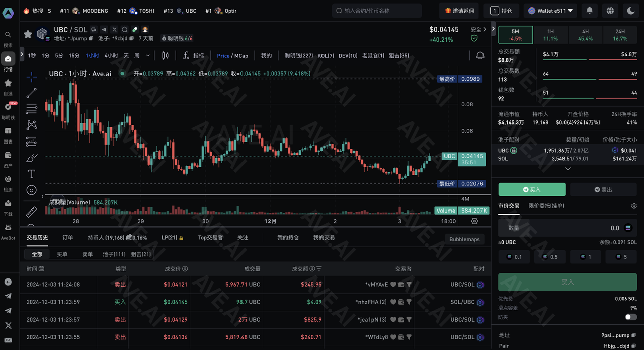Toggle the UBC indicator visibility dot

coord(122,74)
